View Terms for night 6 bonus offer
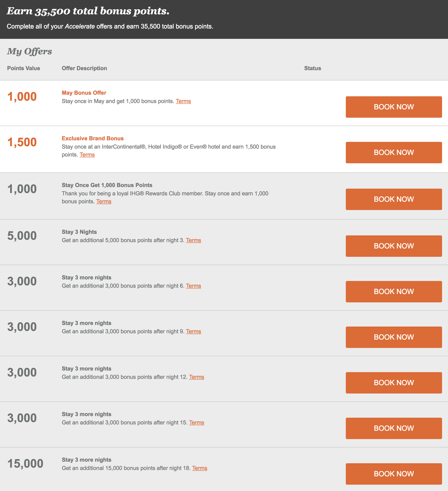 point(193,286)
